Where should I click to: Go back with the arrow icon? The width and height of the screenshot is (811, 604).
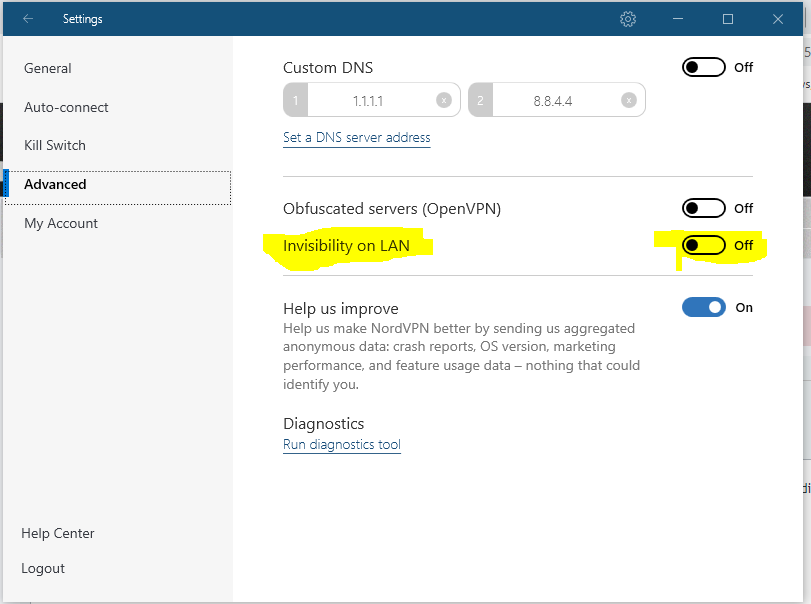coord(28,19)
